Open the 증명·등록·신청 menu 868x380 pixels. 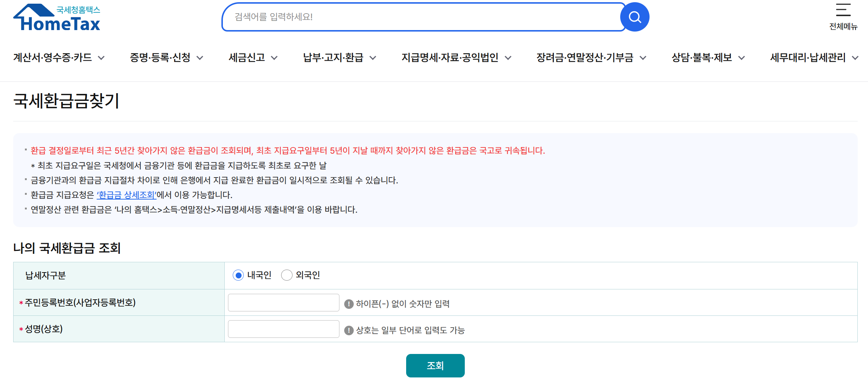160,58
